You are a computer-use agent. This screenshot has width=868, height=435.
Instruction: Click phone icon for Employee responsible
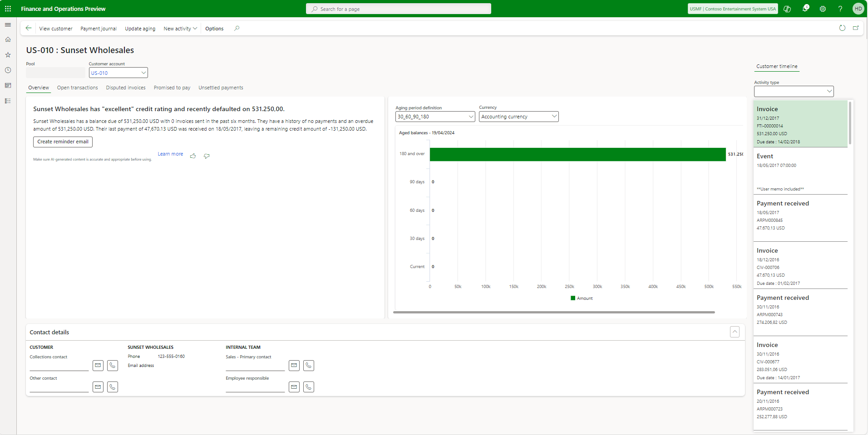(309, 387)
